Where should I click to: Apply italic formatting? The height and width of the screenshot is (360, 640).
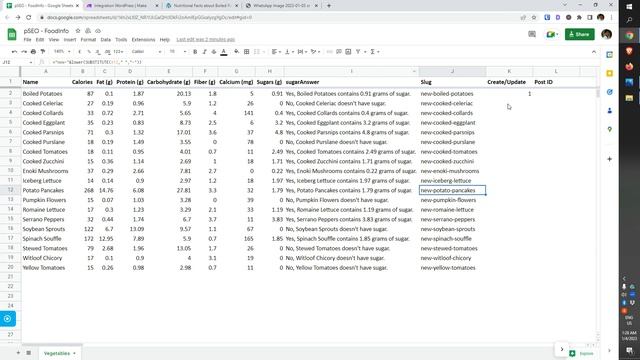coord(204,52)
